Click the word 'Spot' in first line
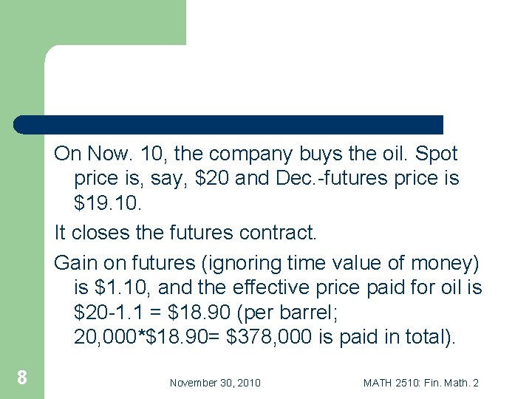This screenshot has width=532, height=399. 437,154
